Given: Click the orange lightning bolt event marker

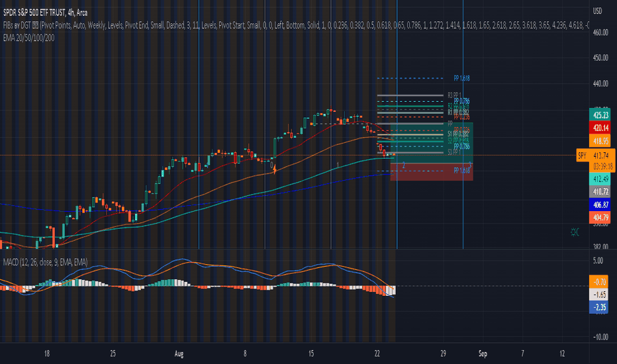Looking at the screenshot, I should click(275, 170).
